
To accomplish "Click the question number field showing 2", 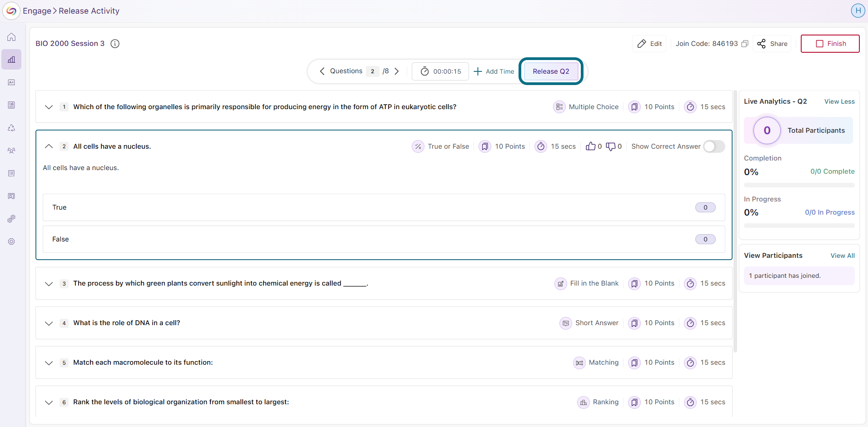I will click(x=373, y=71).
